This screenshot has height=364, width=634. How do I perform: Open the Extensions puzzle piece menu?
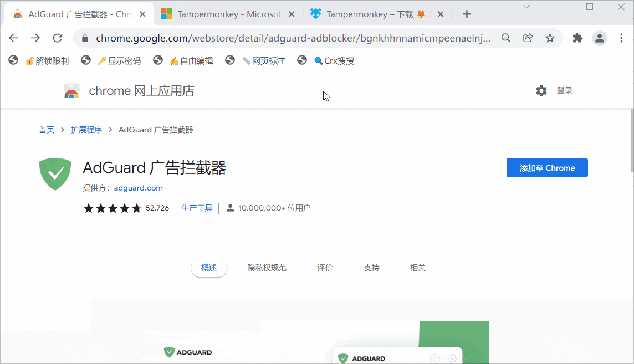coord(577,38)
